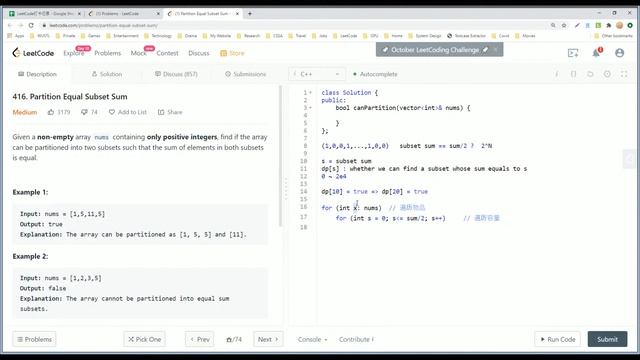Open the Store link

point(232,53)
